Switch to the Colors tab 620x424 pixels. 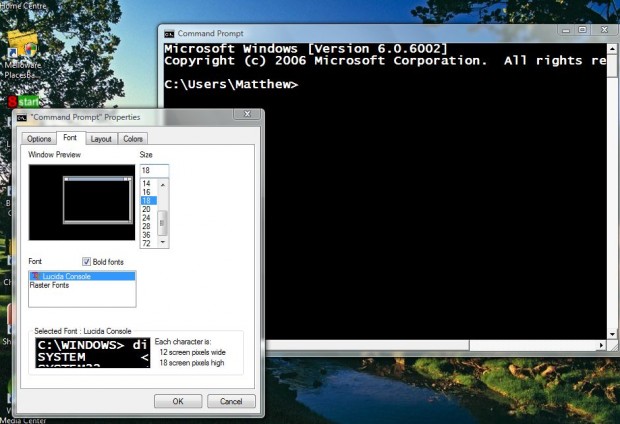tap(132, 139)
